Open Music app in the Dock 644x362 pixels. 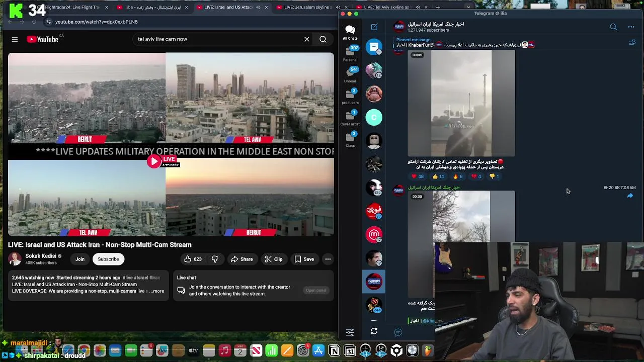tap(224, 350)
